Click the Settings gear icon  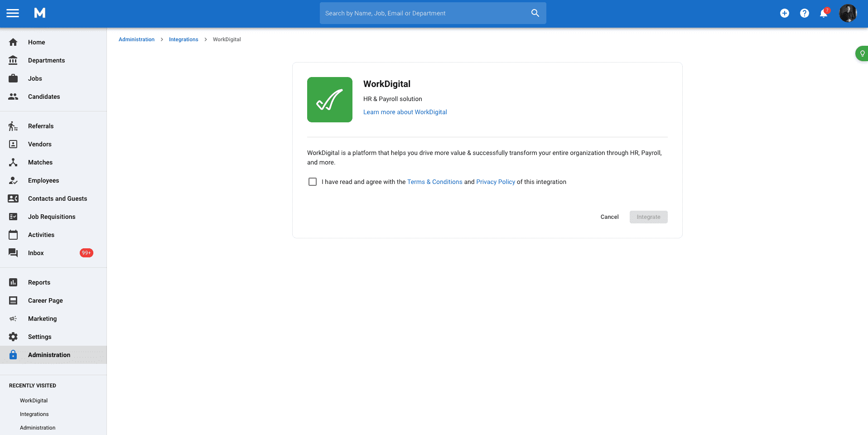(13, 337)
